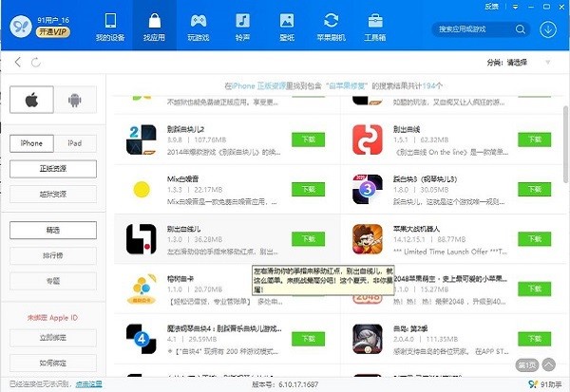The image size is (570, 392).
Task: Click the vertical scrollbar of results
Action: click(565, 145)
